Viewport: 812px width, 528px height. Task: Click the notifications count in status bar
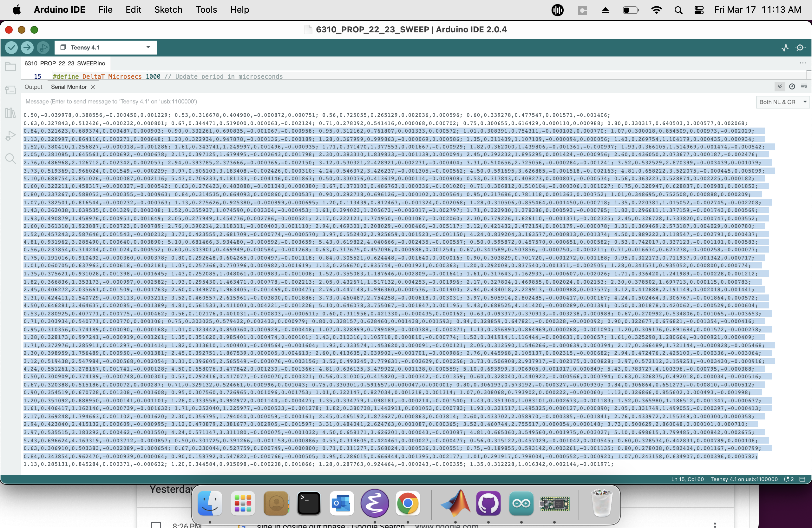point(789,479)
